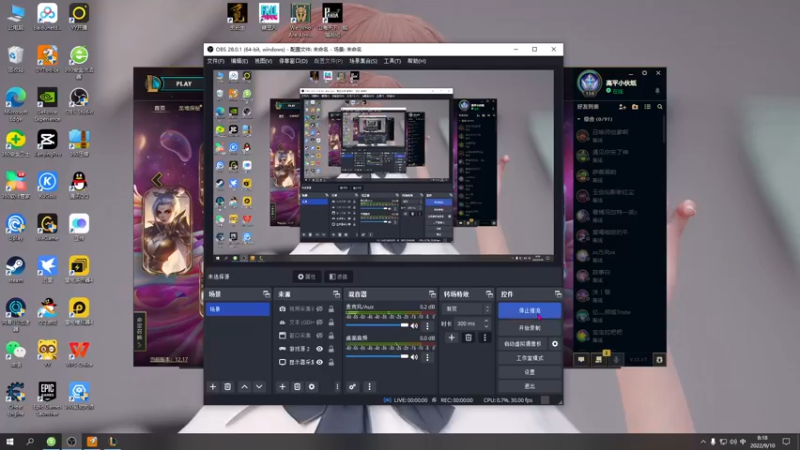Image resolution: width=800 pixels, height=450 pixels.
Task: Toggle visibility of the text (GDI+) source
Action: (319, 322)
